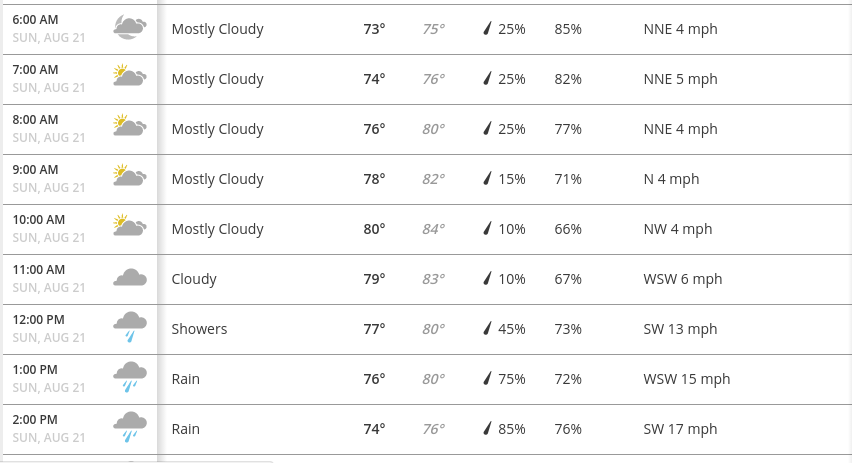Click the SW 17 mph wind reading

[x=680, y=429]
